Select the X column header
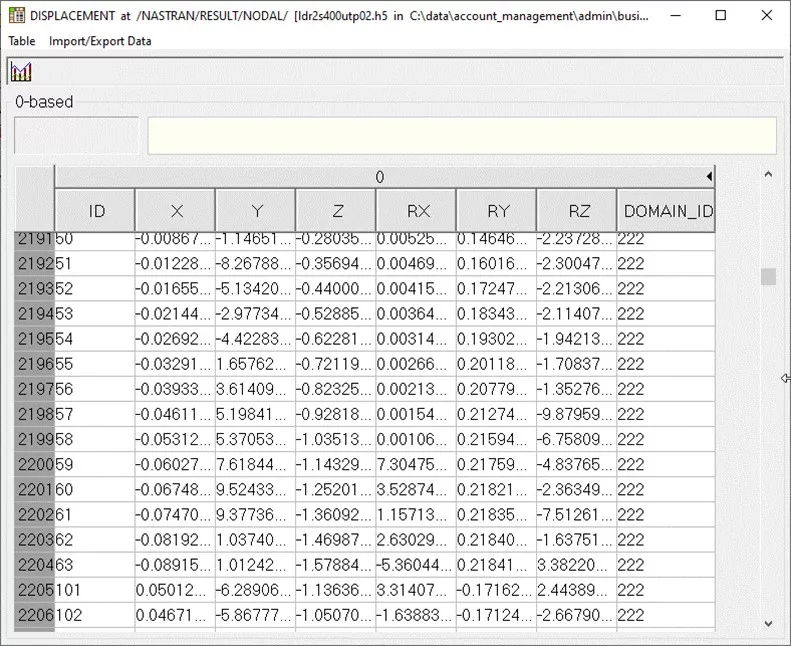This screenshot has width=791, height=646. pos(176,211)
